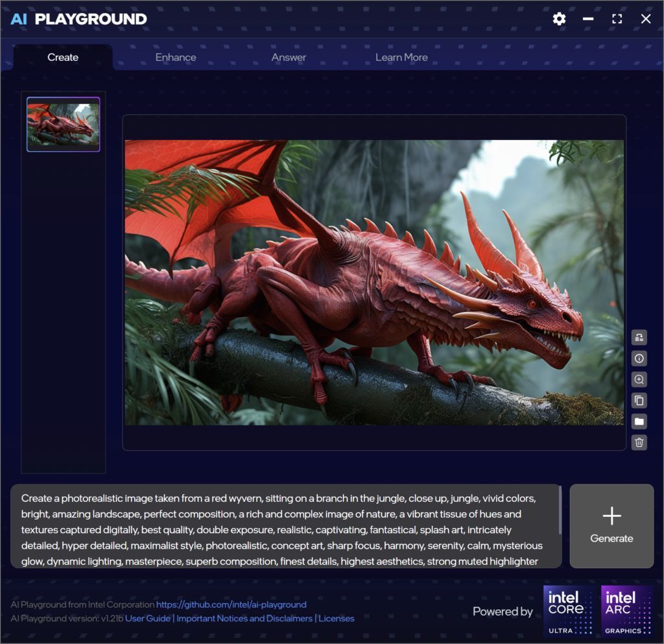Click the fullscreen icon in title bar
The height and width of the screenshot is (644, 664).
point(617,19)
